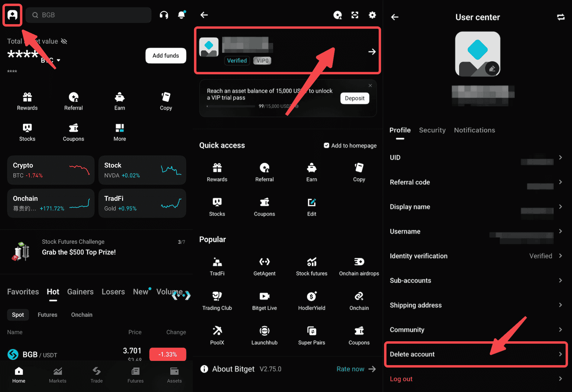Open the scan QR code icon
Viewport: 572px width, 392px height.
pos(355,15)
